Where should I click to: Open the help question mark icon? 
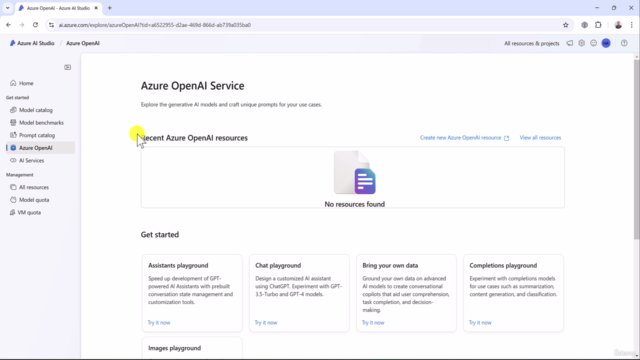(624, 43)
